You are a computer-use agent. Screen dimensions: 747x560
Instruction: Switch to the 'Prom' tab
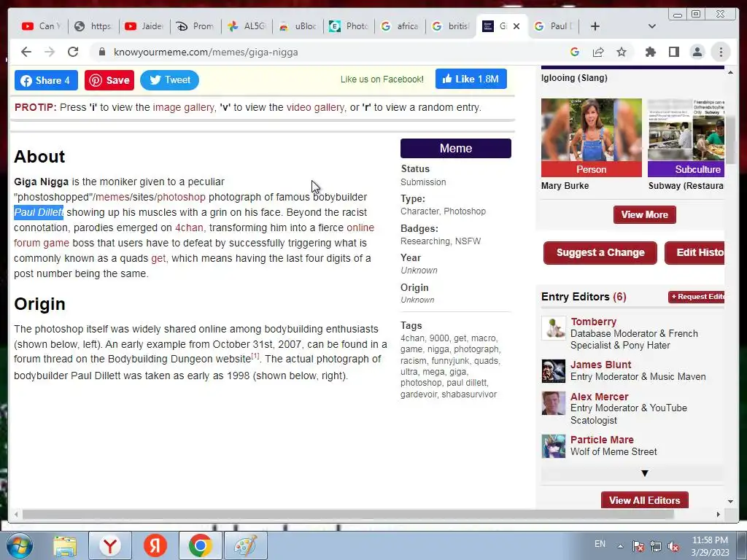(x=196, y=26)
